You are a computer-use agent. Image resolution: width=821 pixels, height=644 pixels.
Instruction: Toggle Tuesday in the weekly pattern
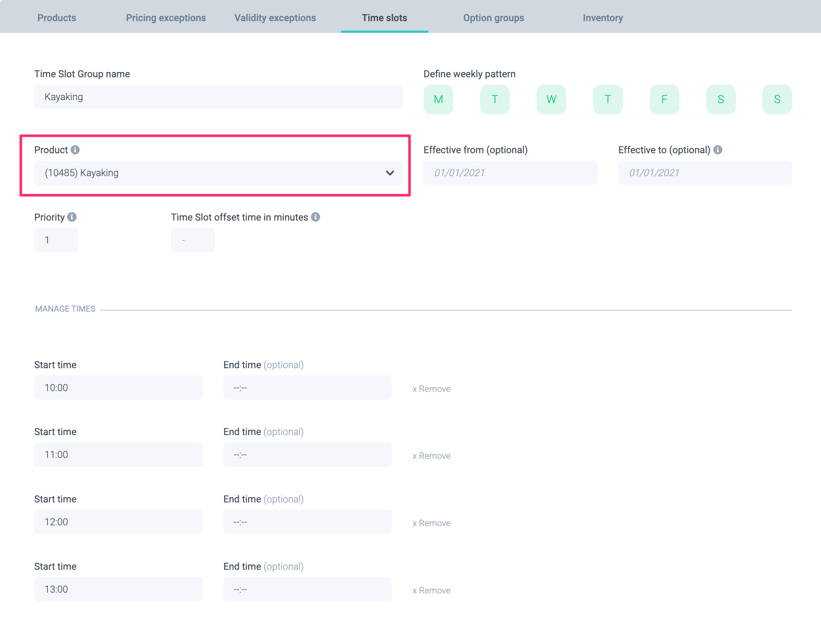pyautogui.click(x=495, y=99)
